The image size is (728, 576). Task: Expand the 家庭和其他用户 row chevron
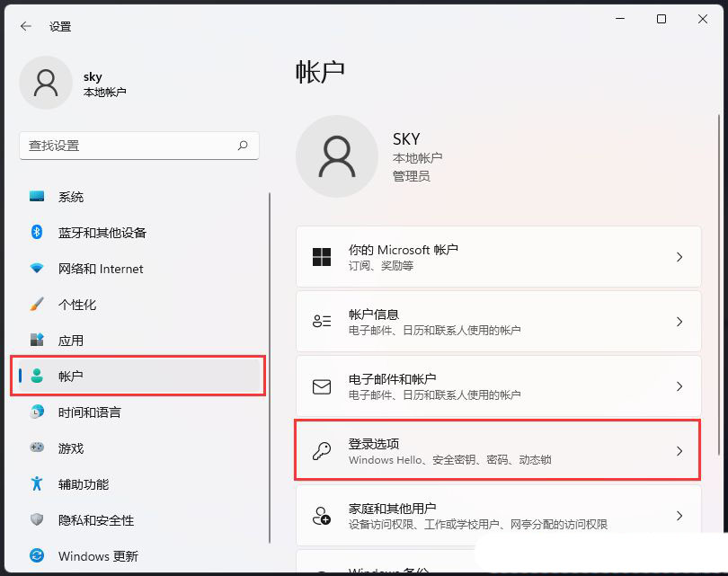[x=680, y=515]
